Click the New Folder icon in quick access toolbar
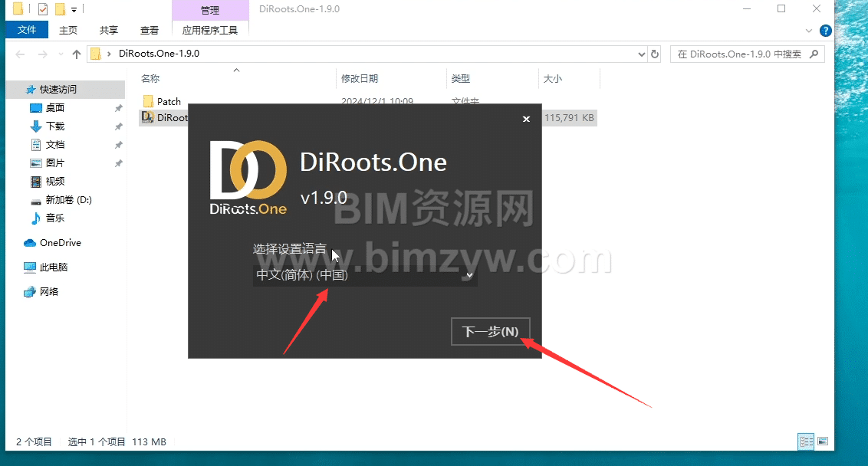This screenshot has height=466, width=868. coord(60,9)
